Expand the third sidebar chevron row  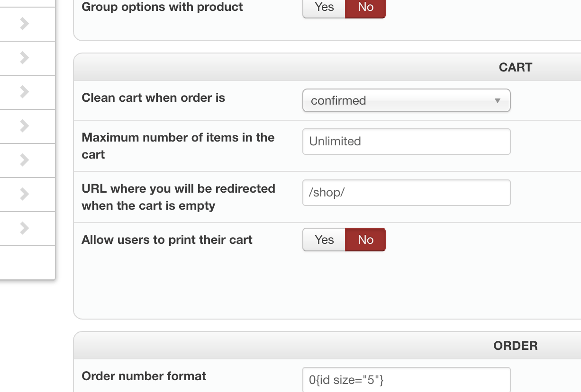click(x=25, y=92)
